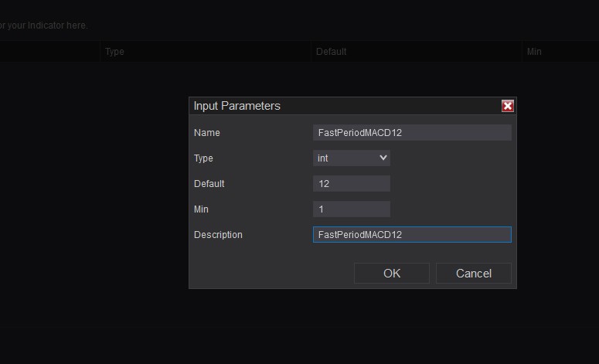599x364 pixels.
Task: Click the Type column header in background table
Action: click(114, 52)
